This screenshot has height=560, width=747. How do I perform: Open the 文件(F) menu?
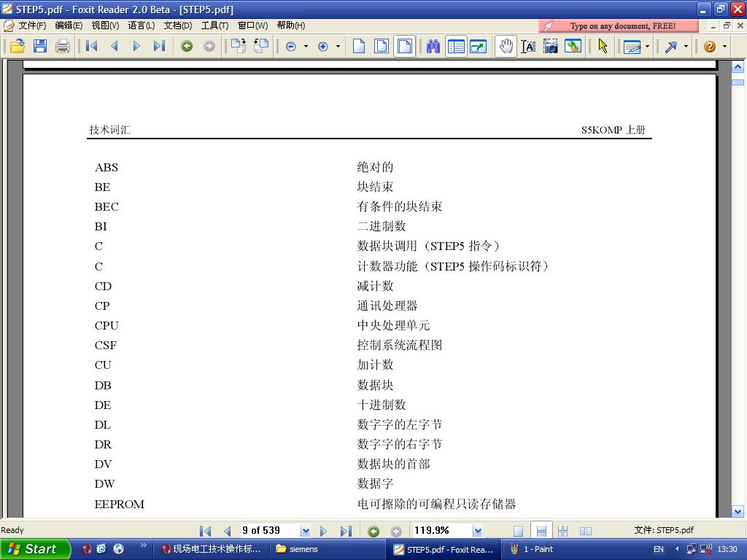tap(31, 26)
